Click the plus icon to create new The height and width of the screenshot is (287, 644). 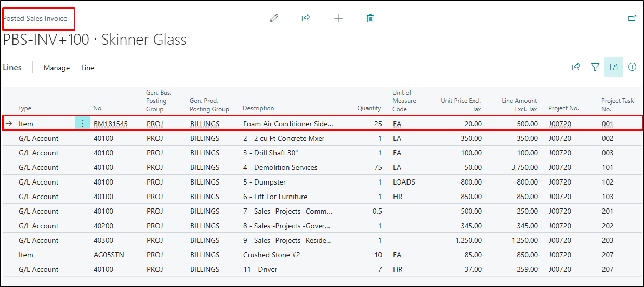[x=338, y=18]
